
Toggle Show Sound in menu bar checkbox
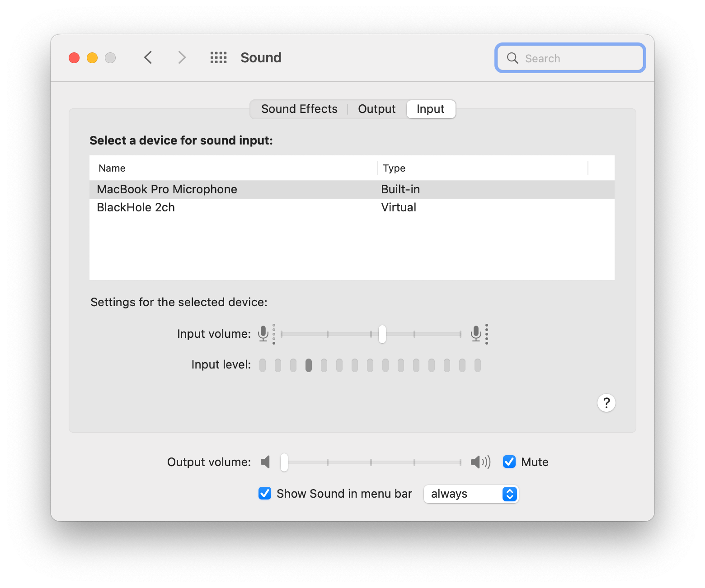click(x=265, y=493)
